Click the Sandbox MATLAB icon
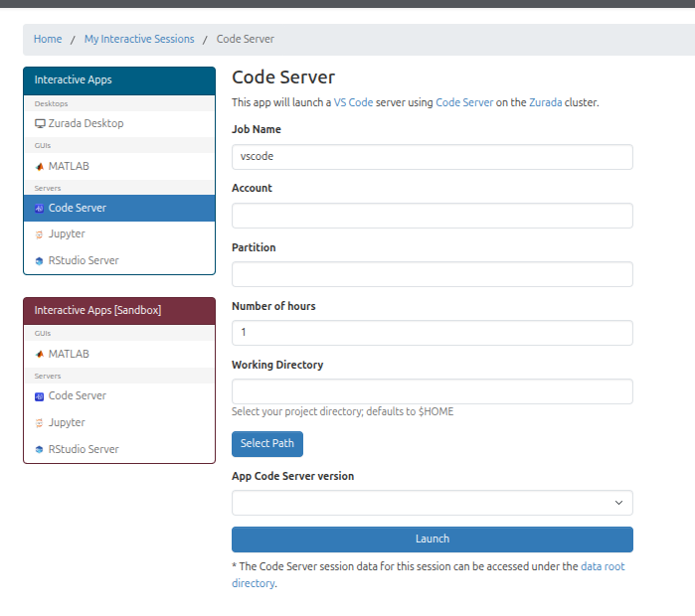Screen dimensions: 695x616 pyautogui.click(x=40, y=355)
